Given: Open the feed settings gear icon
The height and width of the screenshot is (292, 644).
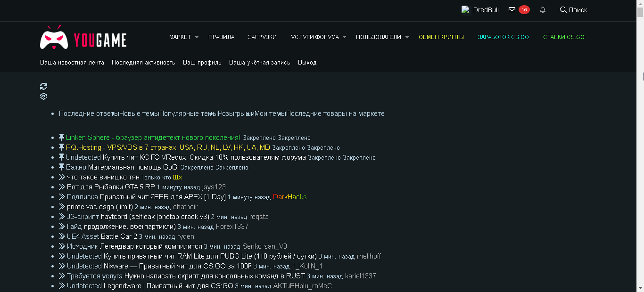Looking at the screenshot, I should point(44,97).
